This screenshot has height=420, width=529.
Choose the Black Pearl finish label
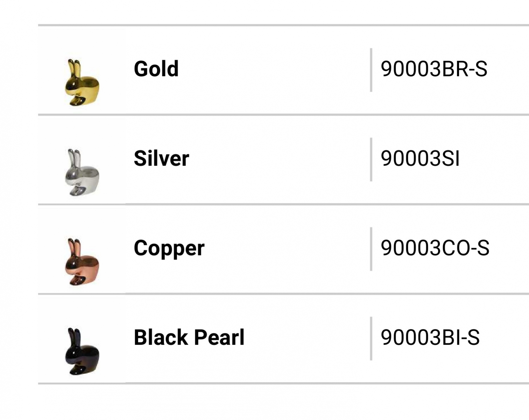(189, 337)
